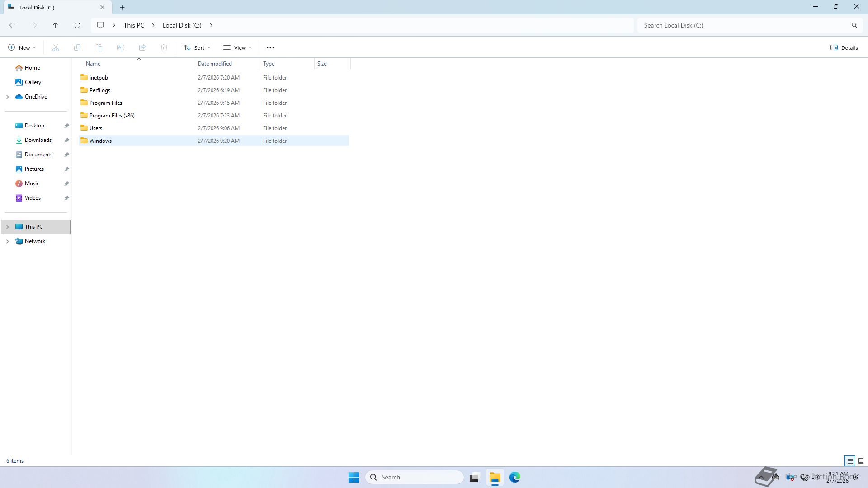Click the search magnifier icon in search box
The height and width of the screenshot is (488, 868).
pyautogui.click(x=854, y=25)
